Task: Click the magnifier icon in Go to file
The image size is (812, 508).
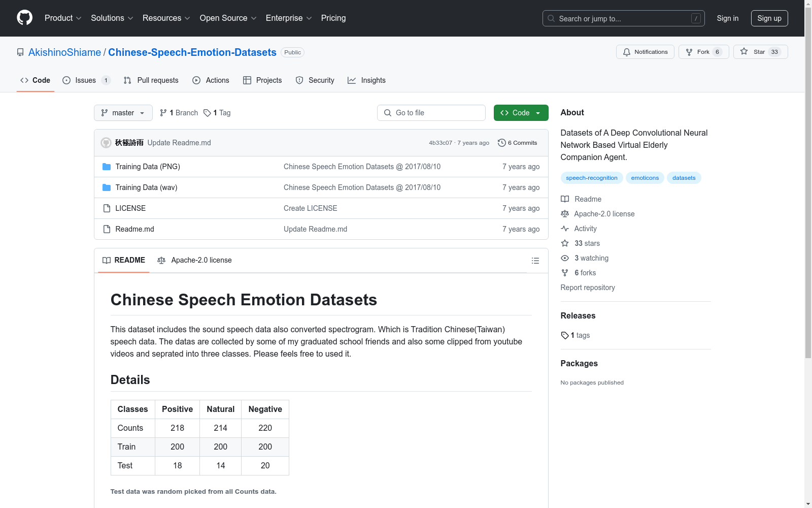Action: (388, 113)
